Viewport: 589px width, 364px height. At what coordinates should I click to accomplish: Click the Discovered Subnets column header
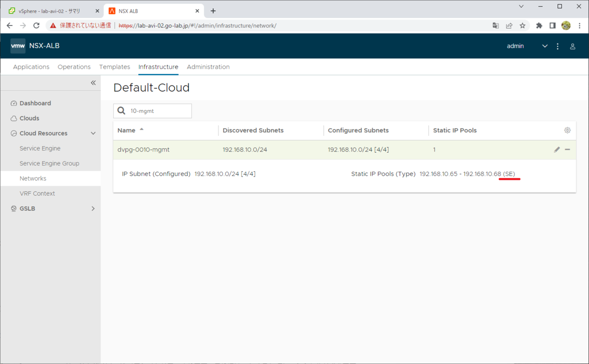[x=253, y=130]
